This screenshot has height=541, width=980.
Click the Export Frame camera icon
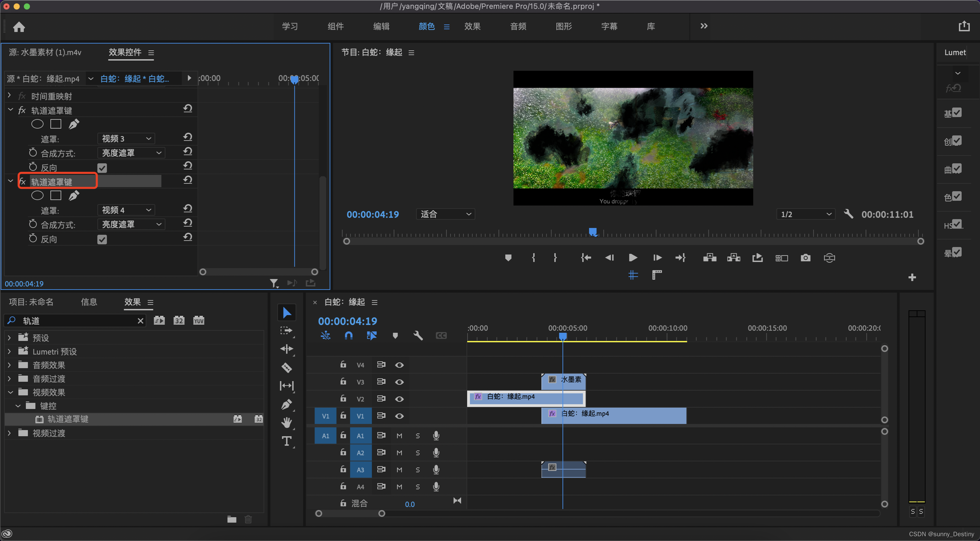coord(805,258)
